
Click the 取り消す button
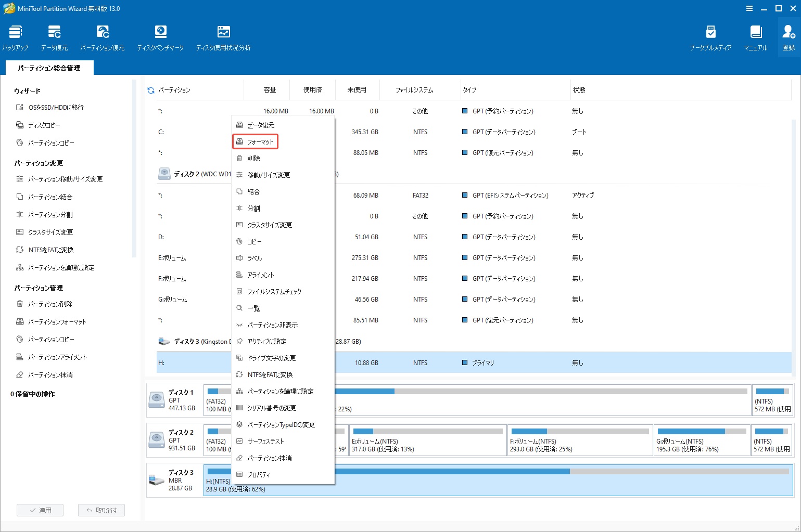click(101, 510)
